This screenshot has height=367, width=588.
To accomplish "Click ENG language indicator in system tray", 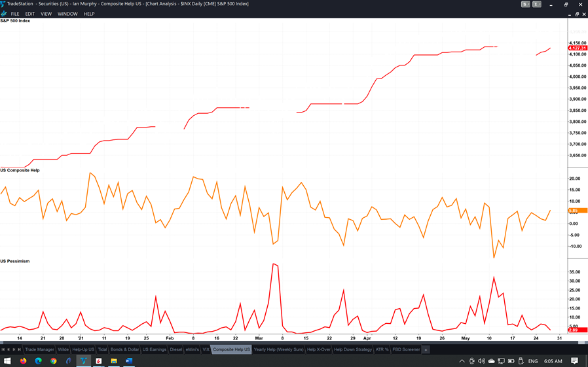I will (x=533, y=361).
